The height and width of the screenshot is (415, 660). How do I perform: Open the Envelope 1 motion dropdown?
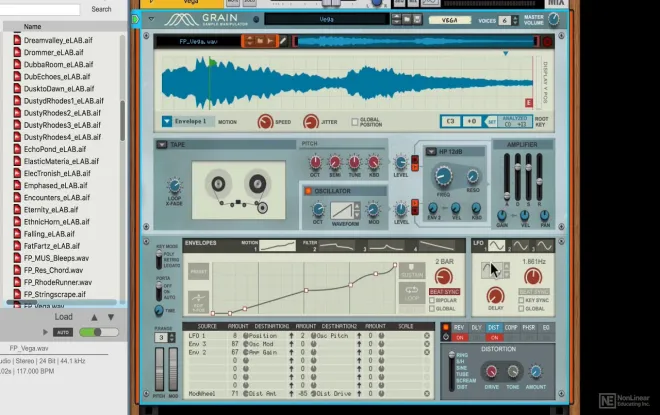[x=167, y=122]
